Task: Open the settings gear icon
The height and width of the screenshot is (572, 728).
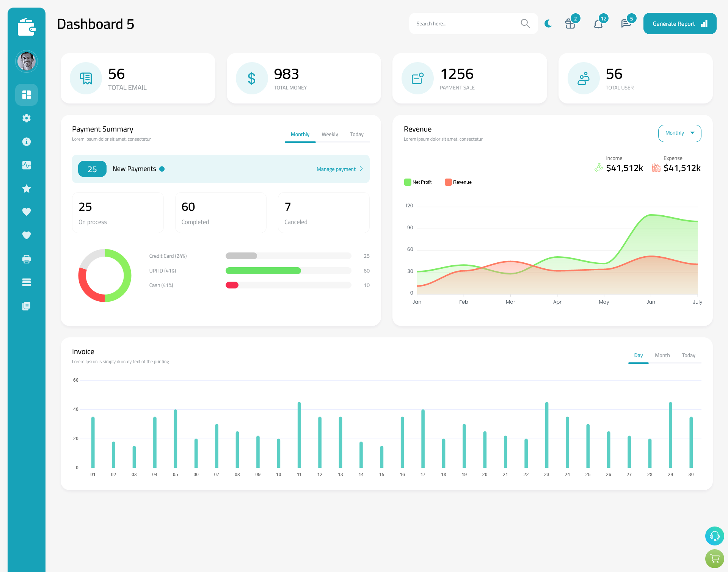Action: point(26,118)
